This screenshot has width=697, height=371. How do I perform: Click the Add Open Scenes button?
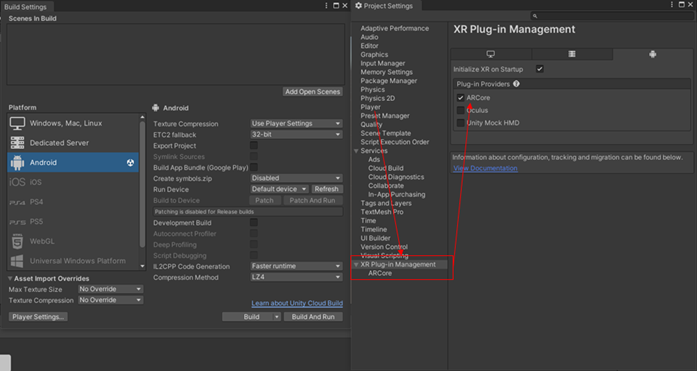[312, 92]
